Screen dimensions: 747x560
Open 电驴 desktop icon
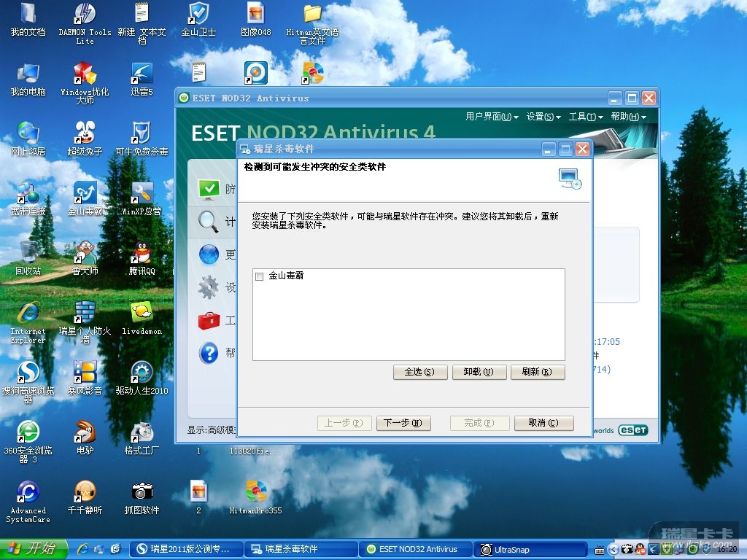tap(85, 437)
